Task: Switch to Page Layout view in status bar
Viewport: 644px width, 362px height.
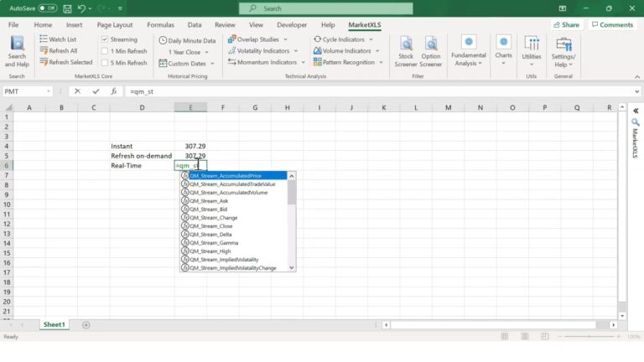Action: [524, 337]
